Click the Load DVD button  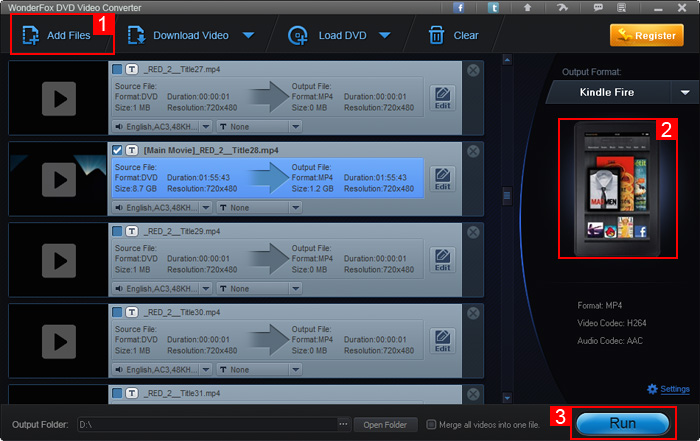(328, 35)
